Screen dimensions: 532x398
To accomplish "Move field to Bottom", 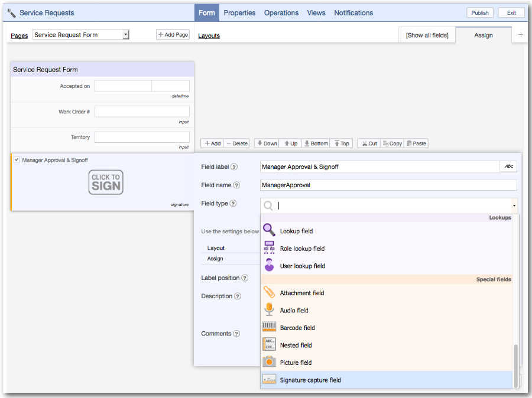I will tap(316, 143).
